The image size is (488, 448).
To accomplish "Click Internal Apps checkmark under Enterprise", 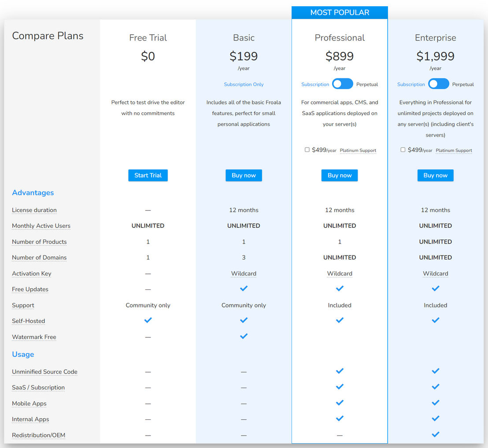I will [x=436, y=418].
